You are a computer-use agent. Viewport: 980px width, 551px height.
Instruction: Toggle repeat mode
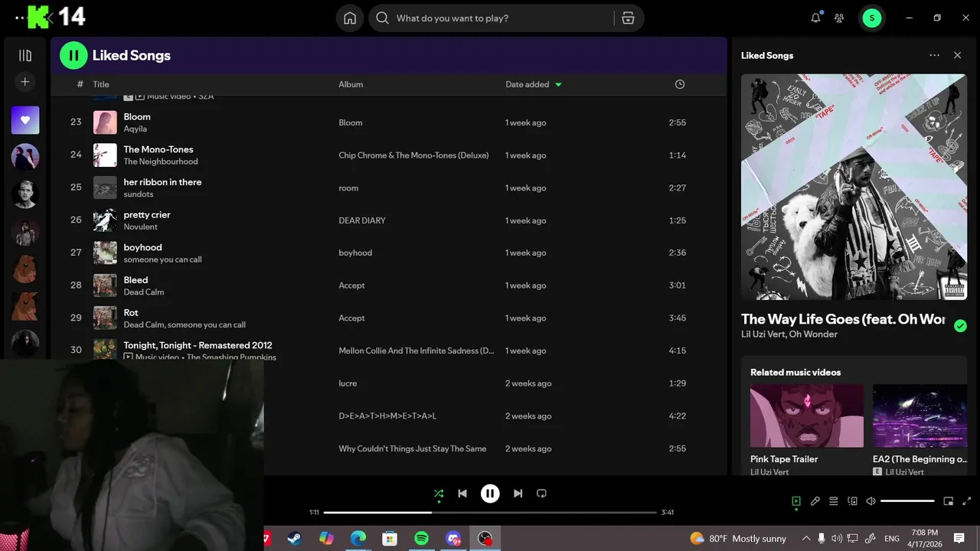click(541, 494)
